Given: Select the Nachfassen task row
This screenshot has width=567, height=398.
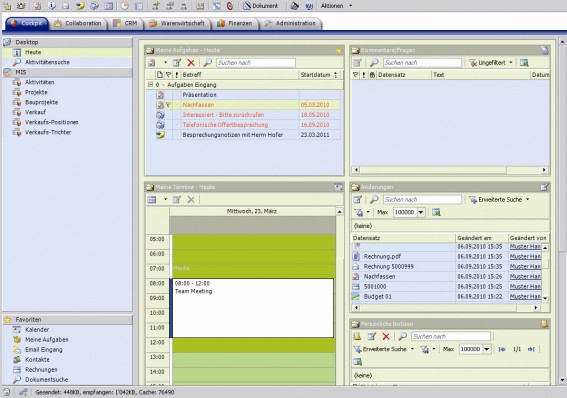Looking at the screenshot, I should coord(244,105).
